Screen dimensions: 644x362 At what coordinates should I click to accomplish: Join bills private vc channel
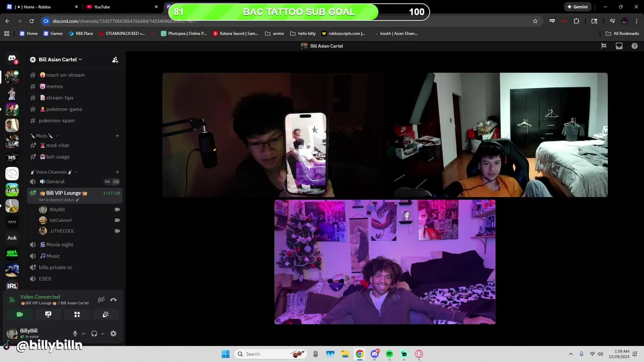tap(74, 267)
